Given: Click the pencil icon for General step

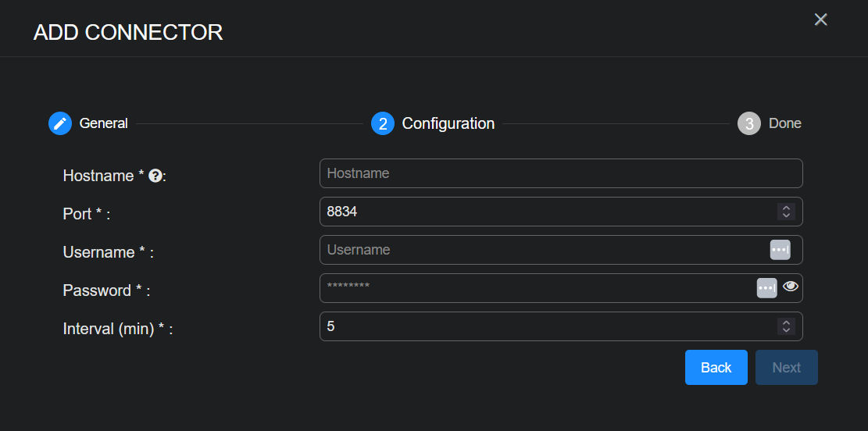Looking at the screenshot, I should click(60, 123).
